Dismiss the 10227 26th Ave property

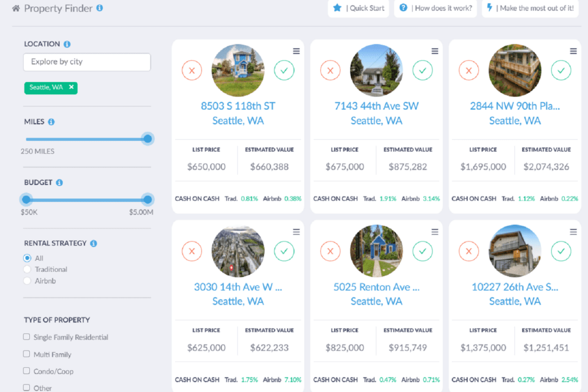click(469, 251)
